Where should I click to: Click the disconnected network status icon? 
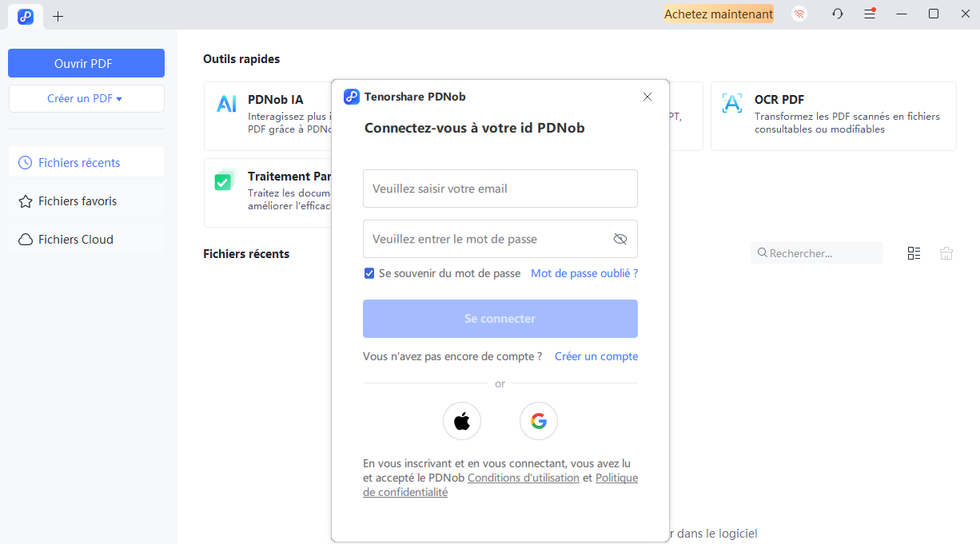click(799, 14)
